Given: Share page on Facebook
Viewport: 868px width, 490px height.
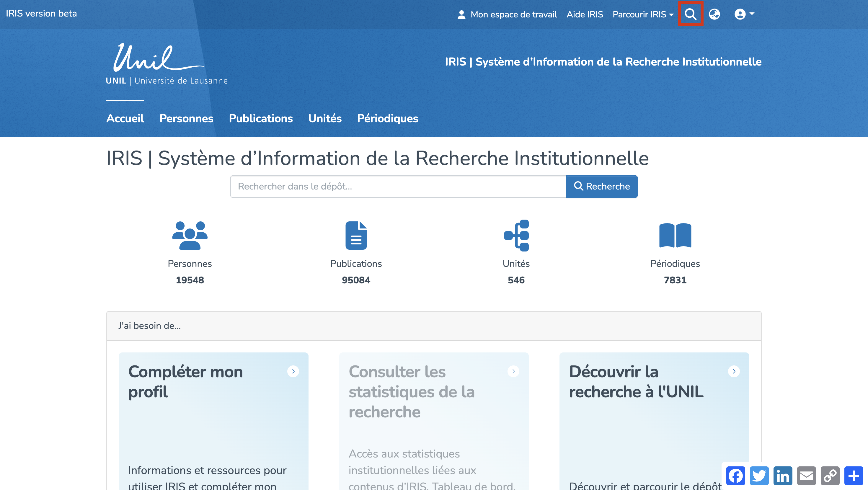Looking at the screenshot, I should [x=735, y=476].
